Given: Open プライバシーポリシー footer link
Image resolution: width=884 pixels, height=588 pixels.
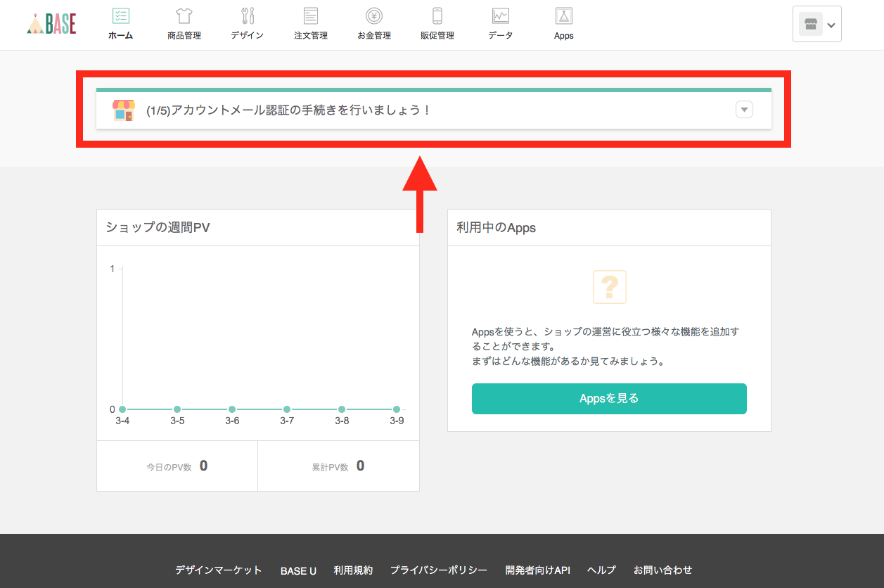Looking at the screenshot, I should click(x=439, y=570).
